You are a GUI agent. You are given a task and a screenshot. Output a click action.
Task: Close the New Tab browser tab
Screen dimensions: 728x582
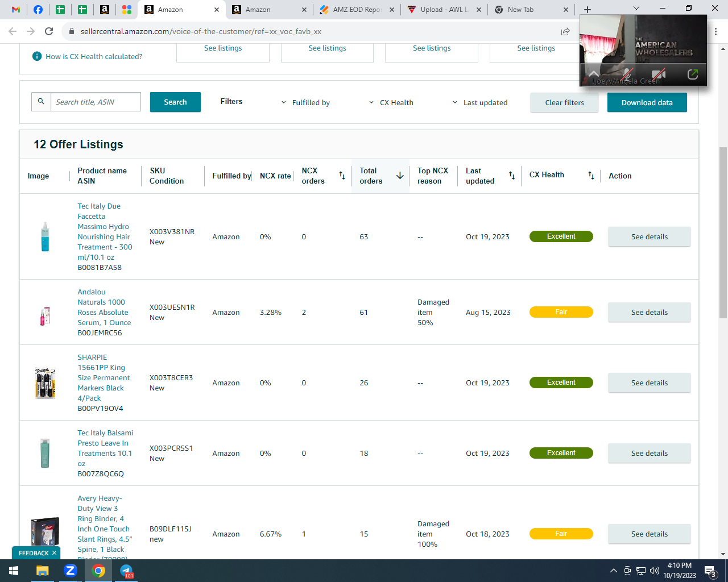565,10
